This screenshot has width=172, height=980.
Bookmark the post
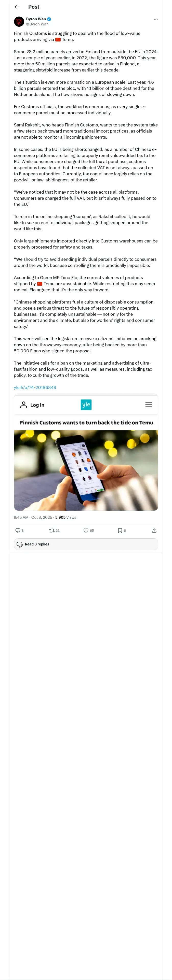(120, 530)
